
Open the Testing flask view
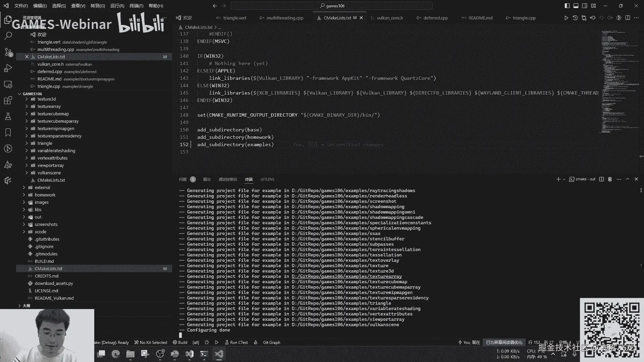tap(8, 116)
